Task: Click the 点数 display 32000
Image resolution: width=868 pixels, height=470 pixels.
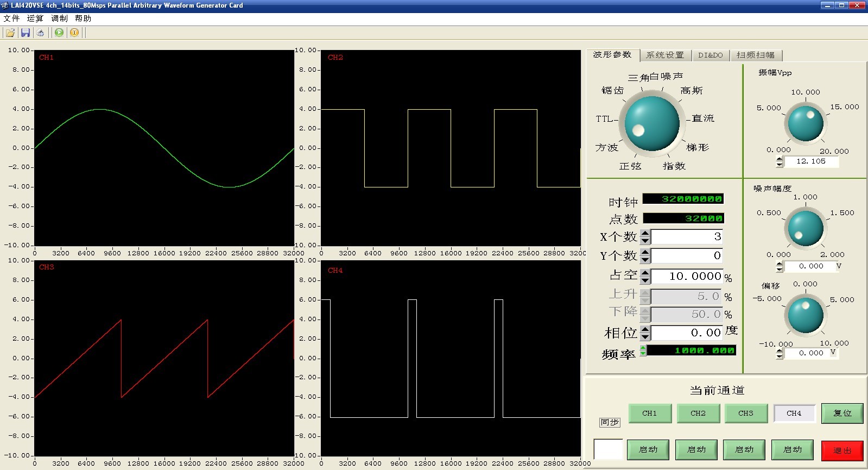Action: [683, 218]
